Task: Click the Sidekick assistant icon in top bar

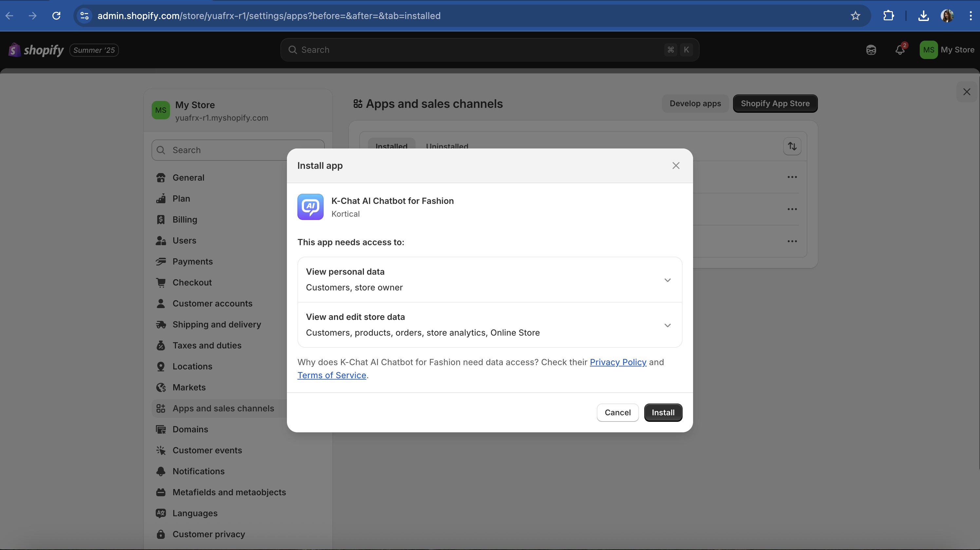Action: coord(871,50)
